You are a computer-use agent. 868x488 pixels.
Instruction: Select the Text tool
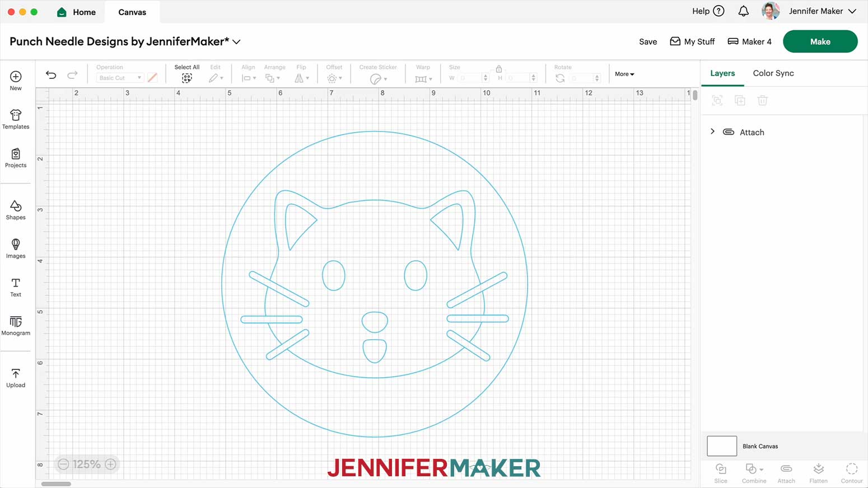(x=16, y=287)
